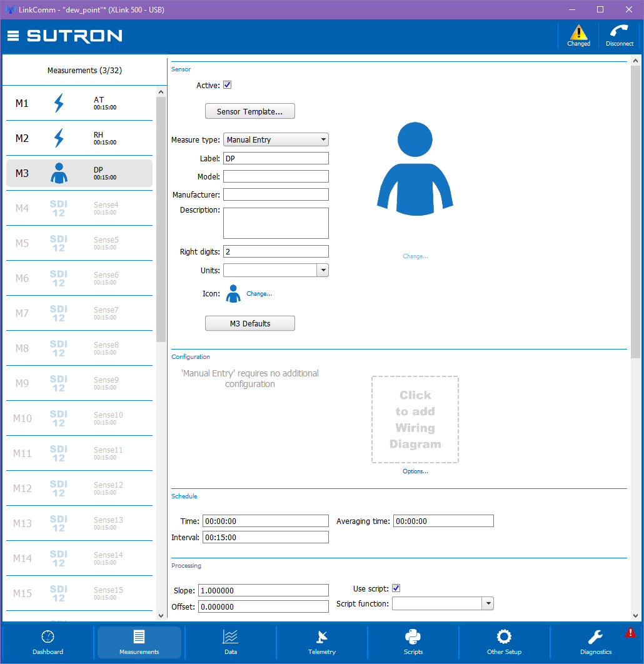Switch to the Measurements tab
The height and width of the screenshot is (664, 644).
[x=139, y=642]
